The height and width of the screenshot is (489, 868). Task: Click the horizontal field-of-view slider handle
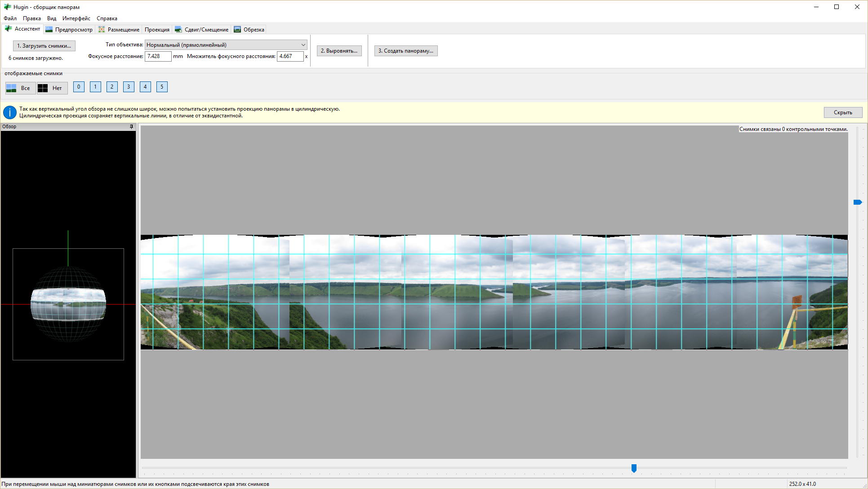(634, 468)
